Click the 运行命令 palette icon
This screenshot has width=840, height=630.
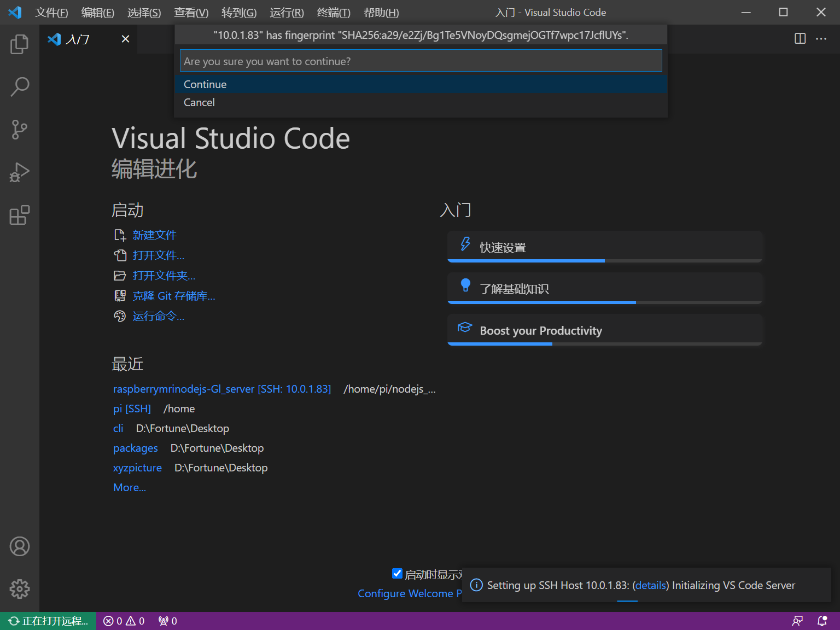click(x=120, y=316)
